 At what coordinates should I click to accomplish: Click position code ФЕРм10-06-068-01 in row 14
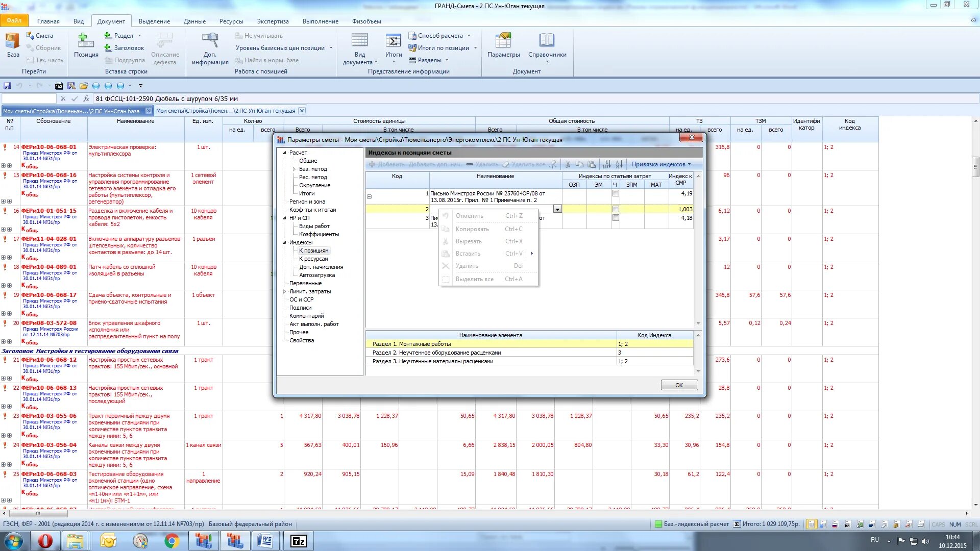48,147
